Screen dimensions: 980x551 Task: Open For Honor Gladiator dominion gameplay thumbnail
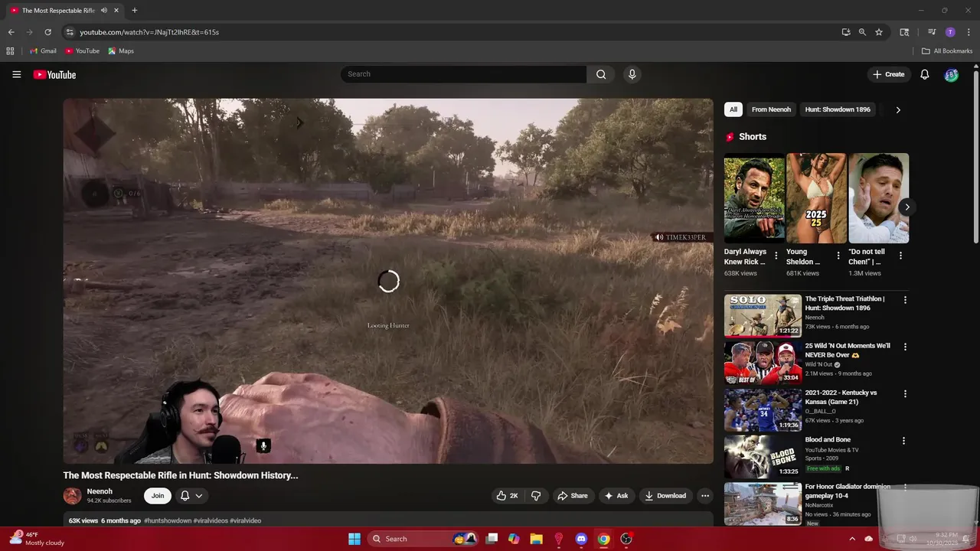(763, 504)
